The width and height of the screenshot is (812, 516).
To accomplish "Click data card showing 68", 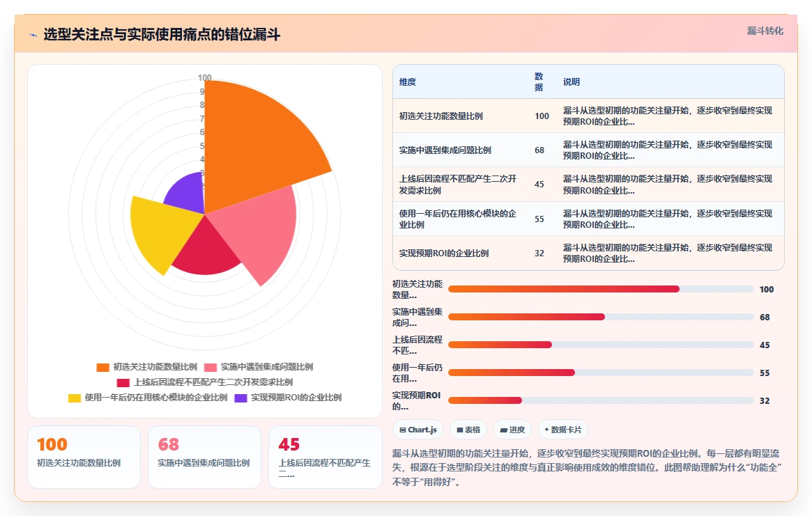I will coord(204,457).
